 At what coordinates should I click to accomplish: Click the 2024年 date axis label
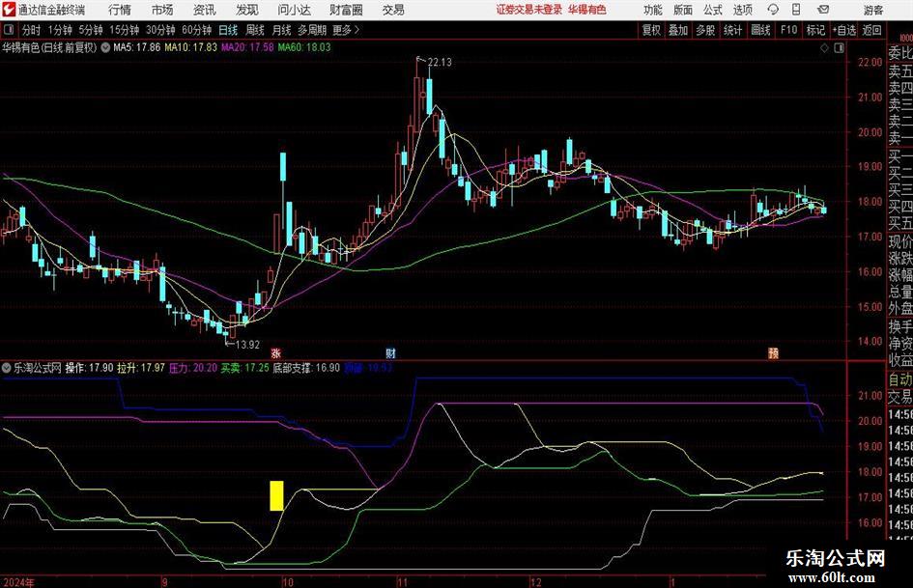click(x=18, y=582)
